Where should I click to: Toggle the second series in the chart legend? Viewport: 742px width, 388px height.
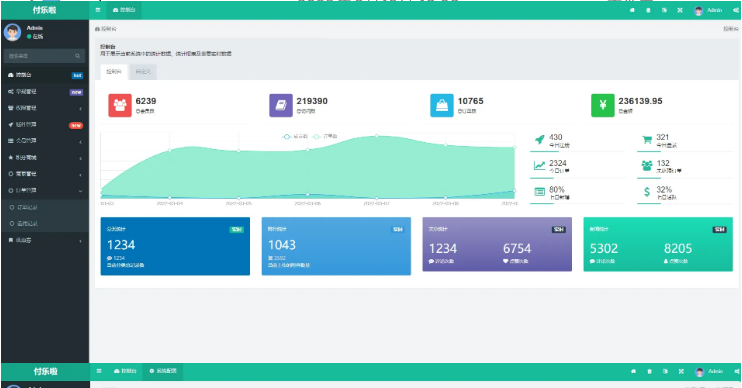click(x=325, y=136)
